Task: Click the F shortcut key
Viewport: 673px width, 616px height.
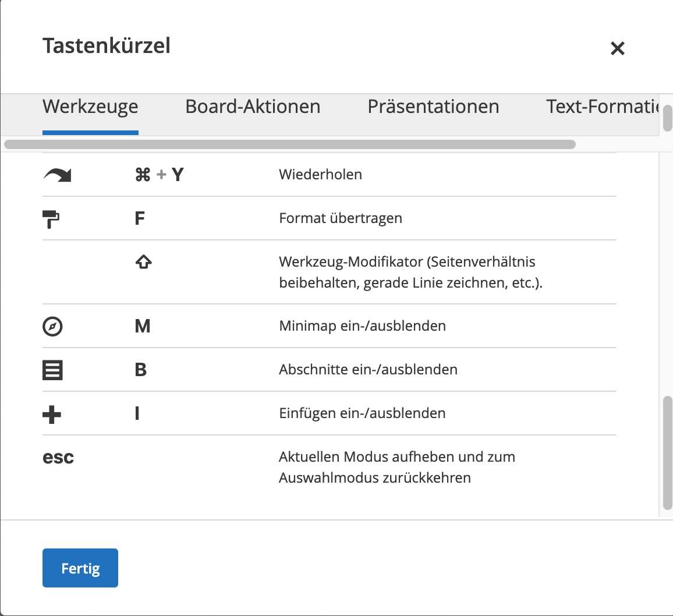Action: coord(140,218)
